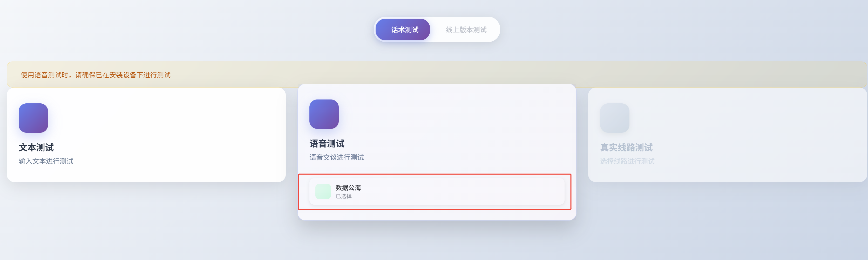Click the greyed 真实线路测试 card icon
The height and width of the screenshot is (260, 868).
[614, 118]
